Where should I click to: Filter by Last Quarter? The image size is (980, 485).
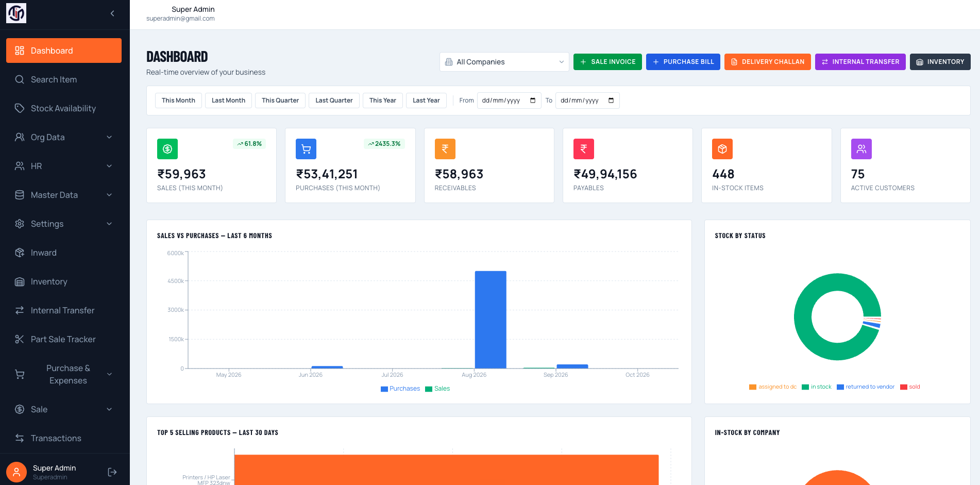click(334, 101)
